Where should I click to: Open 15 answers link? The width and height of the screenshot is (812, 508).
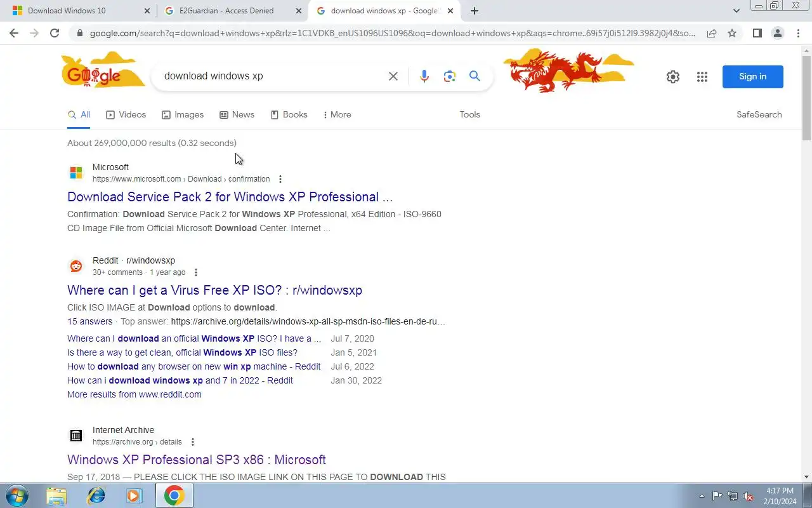[x=89, y=322]
